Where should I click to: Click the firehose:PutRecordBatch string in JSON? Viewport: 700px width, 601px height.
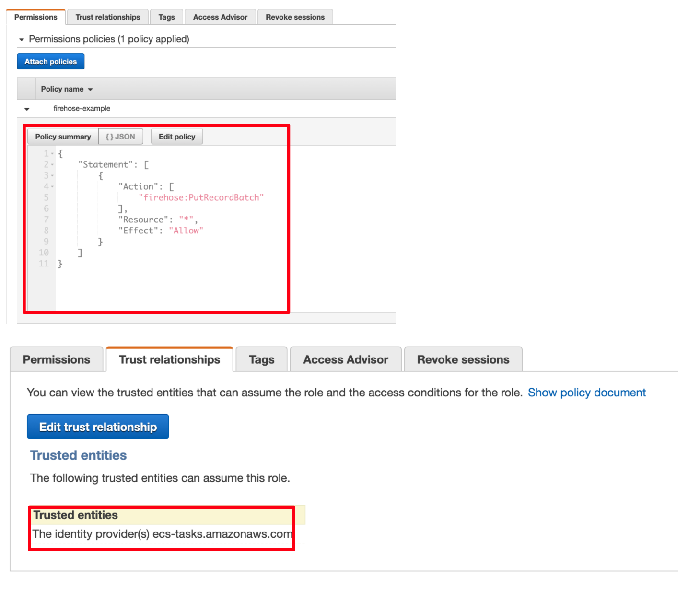201,197
